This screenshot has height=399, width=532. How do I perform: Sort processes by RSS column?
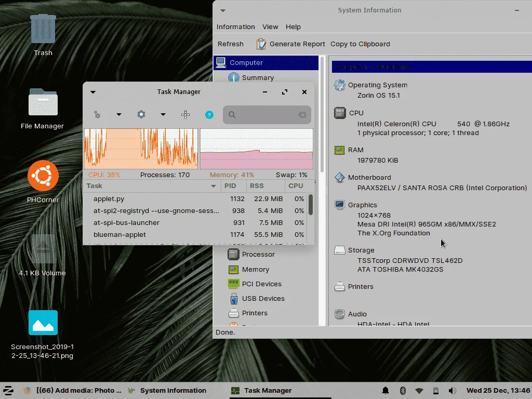[x=265, y=186]
